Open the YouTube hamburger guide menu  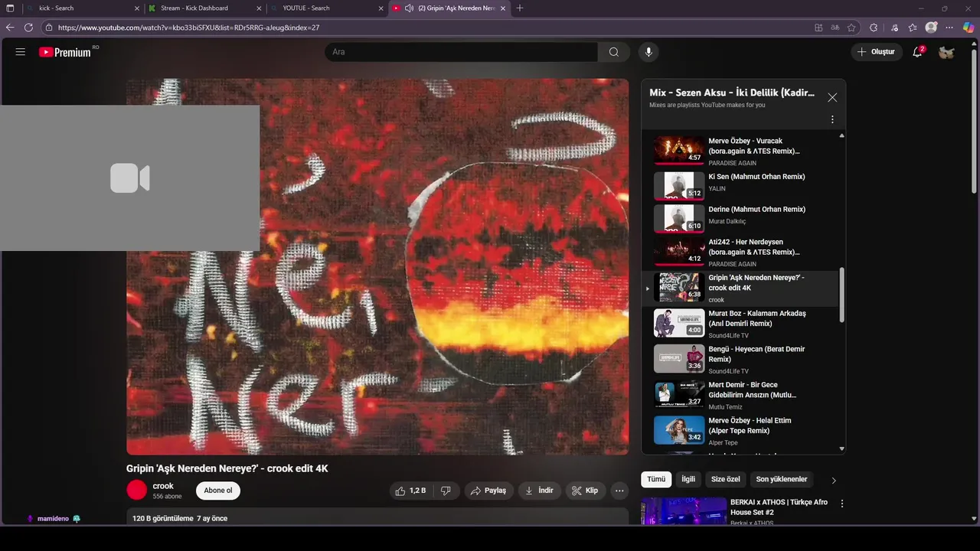click(21, 52)
